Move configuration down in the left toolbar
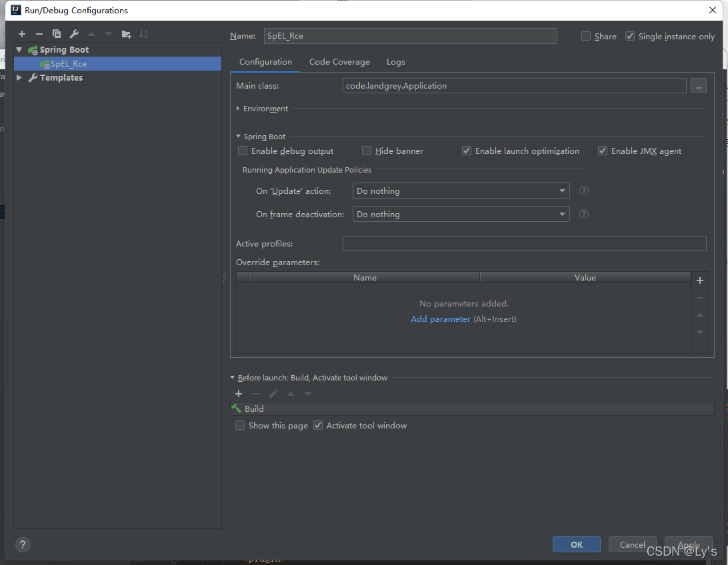Screen dimensions: 728x565 (x=109, y=34)
